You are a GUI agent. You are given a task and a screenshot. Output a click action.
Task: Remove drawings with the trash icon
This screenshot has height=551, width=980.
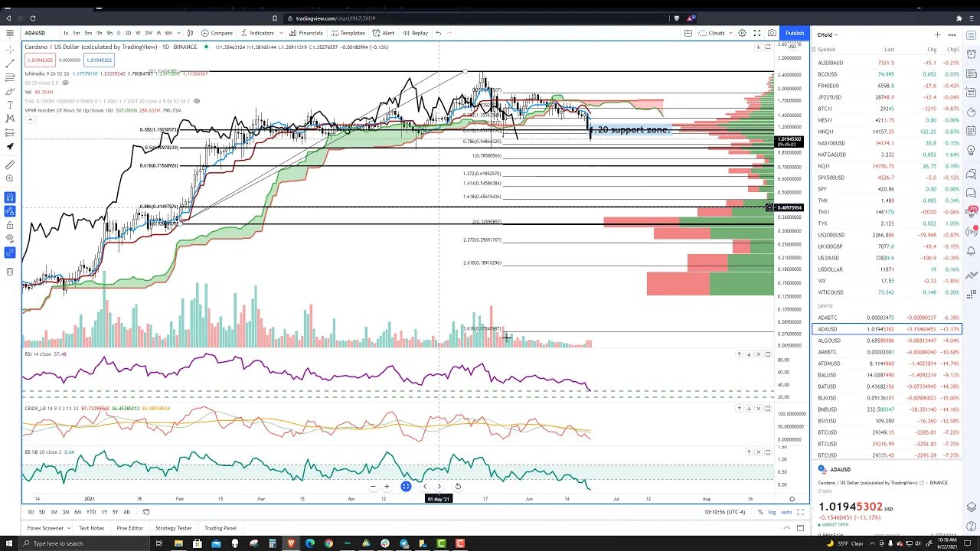pos(9,271)
